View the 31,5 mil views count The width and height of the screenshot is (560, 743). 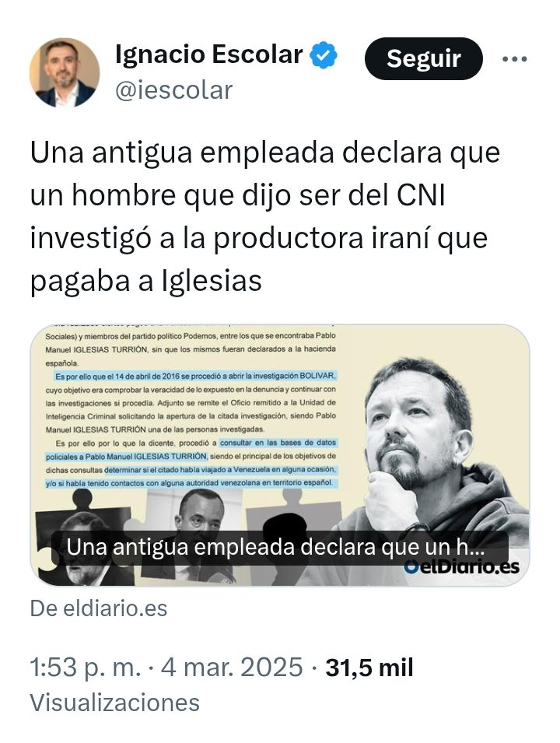tap(369, 668)
